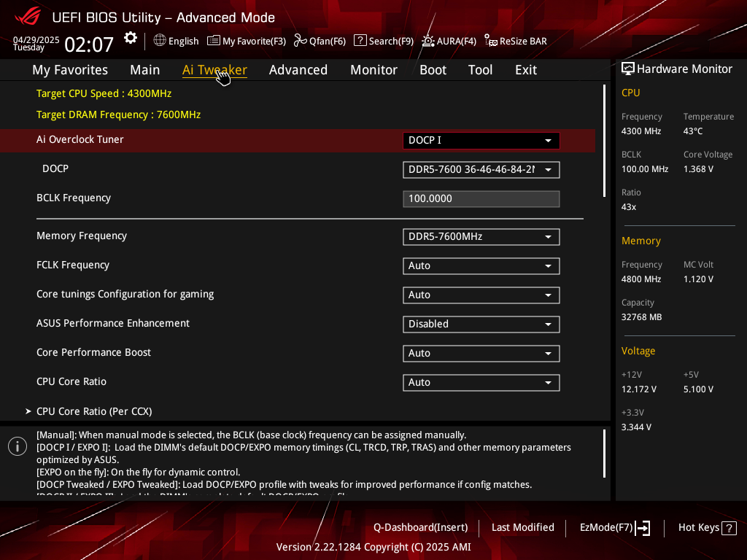Click the BCLK 100.00 MHz reading
Viewport: 747px width, 560px height.
(x=645, y=169)
